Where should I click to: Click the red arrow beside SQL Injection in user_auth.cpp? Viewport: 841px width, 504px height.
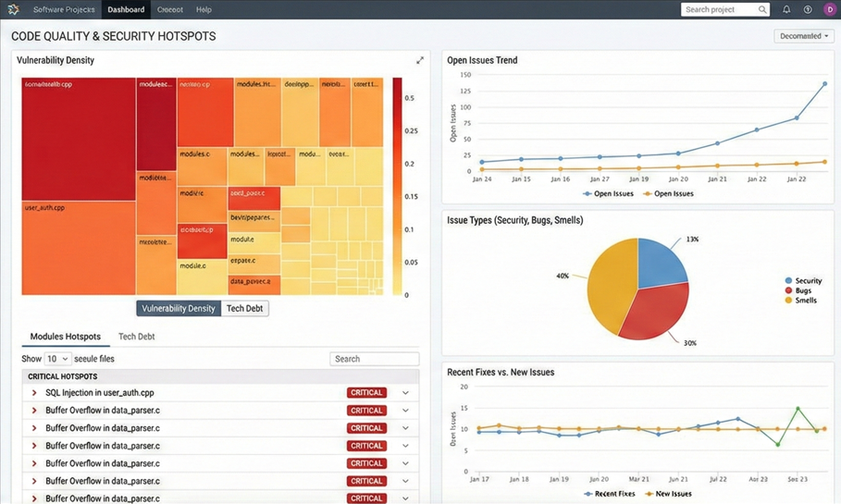pyautogui.click(x=34, y=393)
